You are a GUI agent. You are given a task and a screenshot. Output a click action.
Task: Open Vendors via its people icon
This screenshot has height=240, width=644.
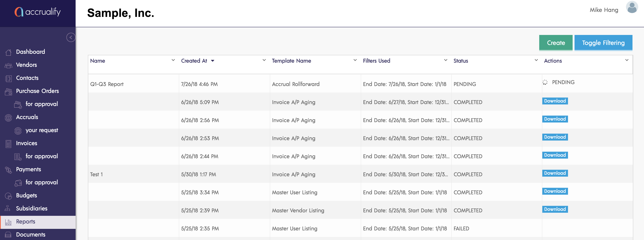8,65
